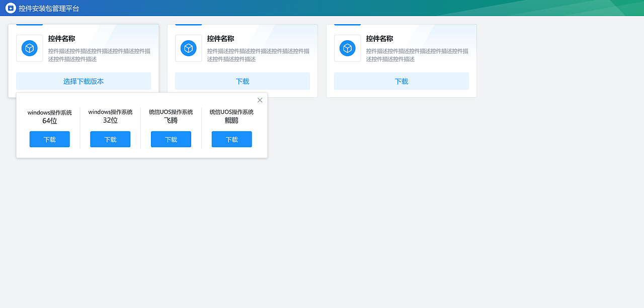Click the cube icon on the second card
644x308 pixels.
click(x=188, y=48)
